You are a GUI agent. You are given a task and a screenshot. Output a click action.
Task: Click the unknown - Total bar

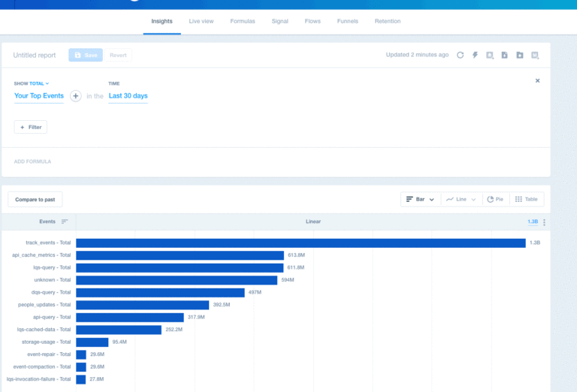point(177,280)
